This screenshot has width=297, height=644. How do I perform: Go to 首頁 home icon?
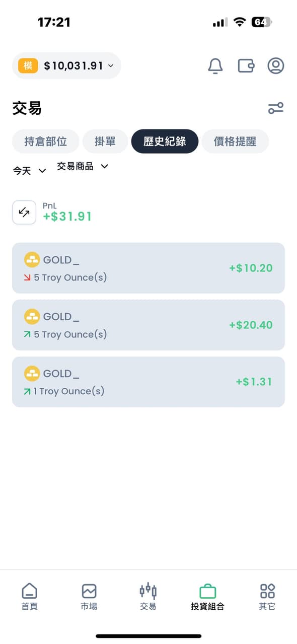[x=30, y=591]
